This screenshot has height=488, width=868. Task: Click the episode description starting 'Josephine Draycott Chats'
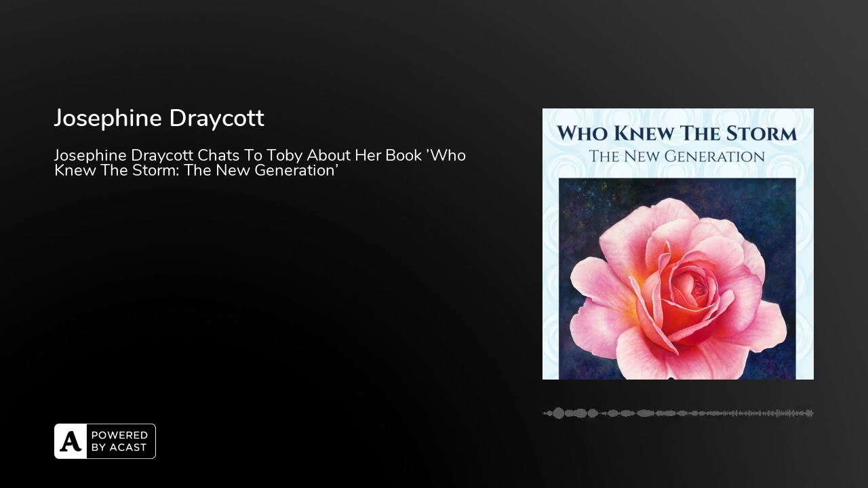tap(260, 163)
